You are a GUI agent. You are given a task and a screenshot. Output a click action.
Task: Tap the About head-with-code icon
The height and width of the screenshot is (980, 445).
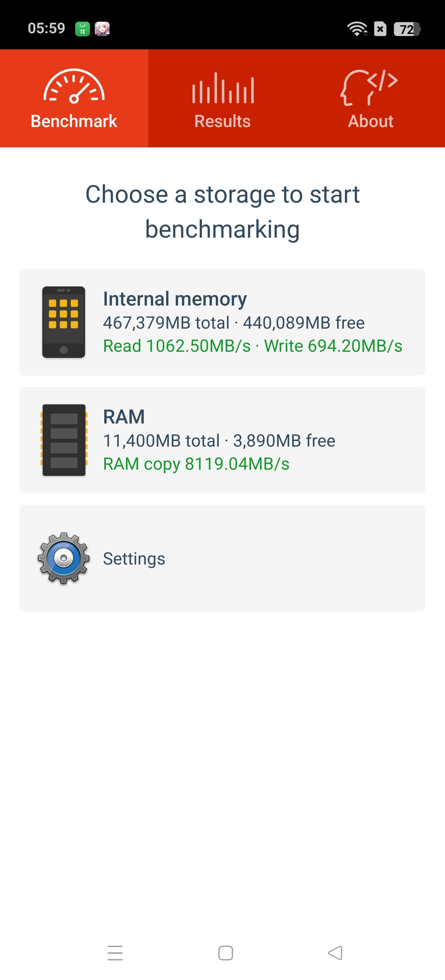coord(369,87)
